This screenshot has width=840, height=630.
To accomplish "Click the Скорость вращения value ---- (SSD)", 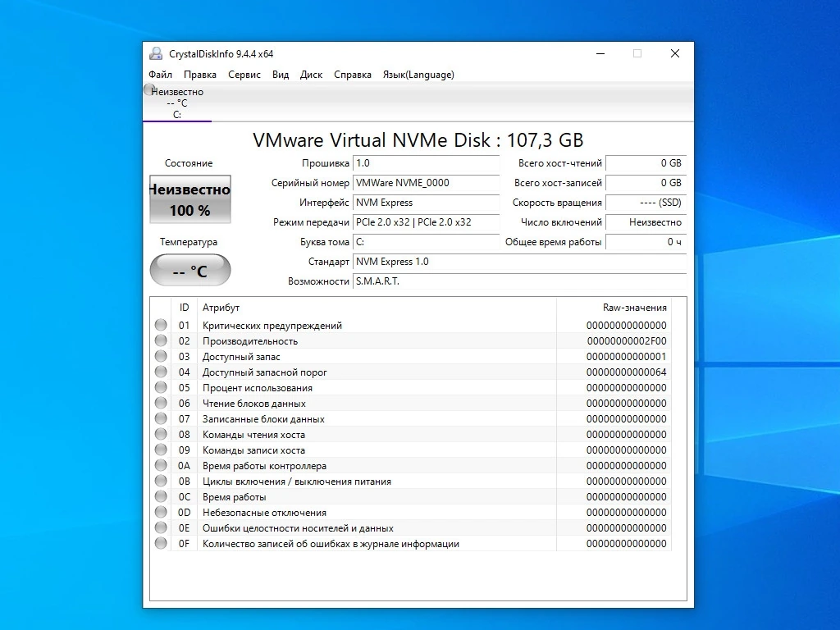I will (646, 203).
